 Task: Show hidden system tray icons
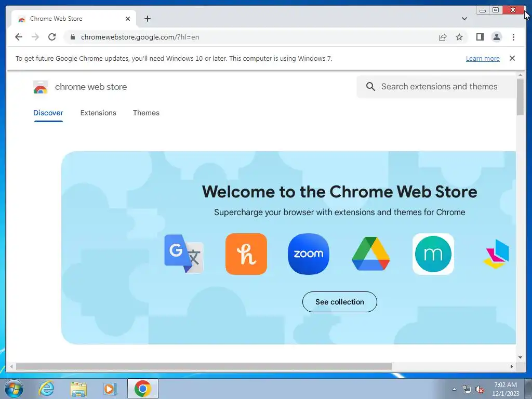[x=454, y=389]
